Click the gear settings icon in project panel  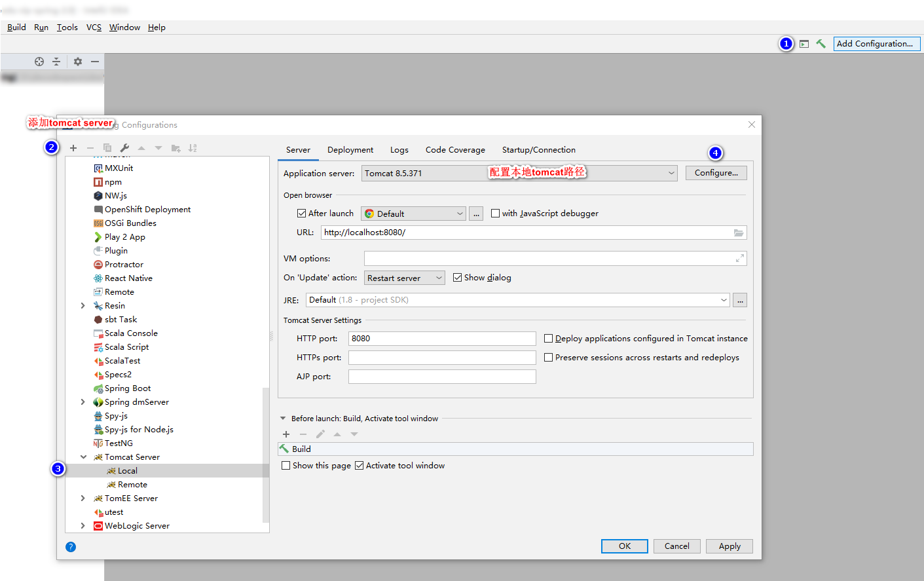(x=78, y=62)
